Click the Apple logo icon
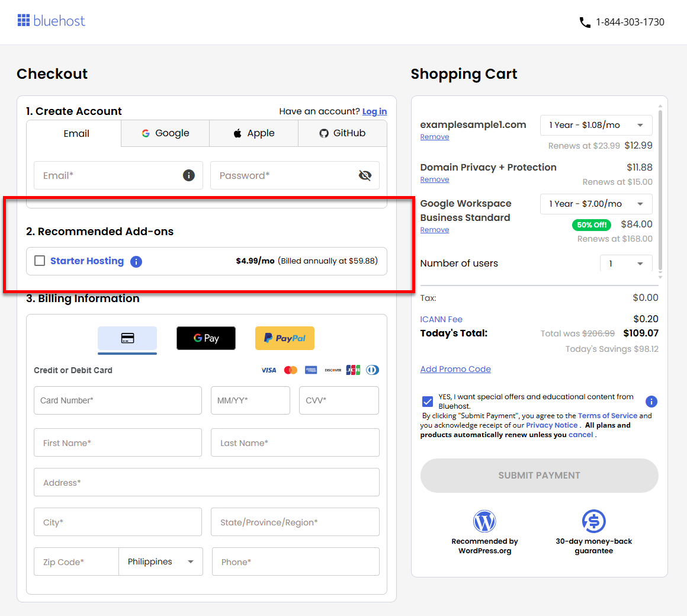Image resolution: width=687 pixels, height=616 pixels. click(237, 133)
